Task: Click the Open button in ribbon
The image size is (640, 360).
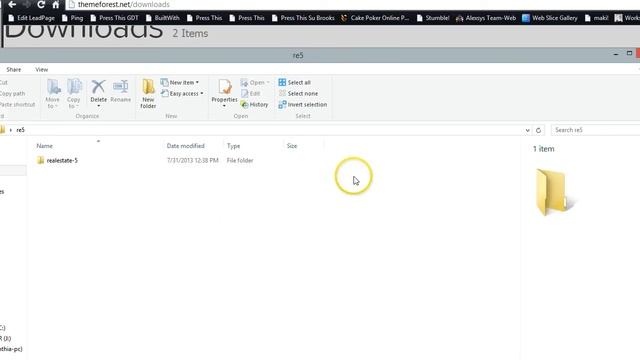Action: 255,82
